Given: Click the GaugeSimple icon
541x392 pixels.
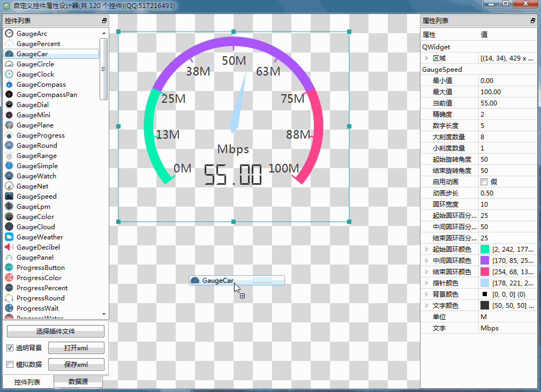Looking at the screenshot, I should tap(9, 165).
